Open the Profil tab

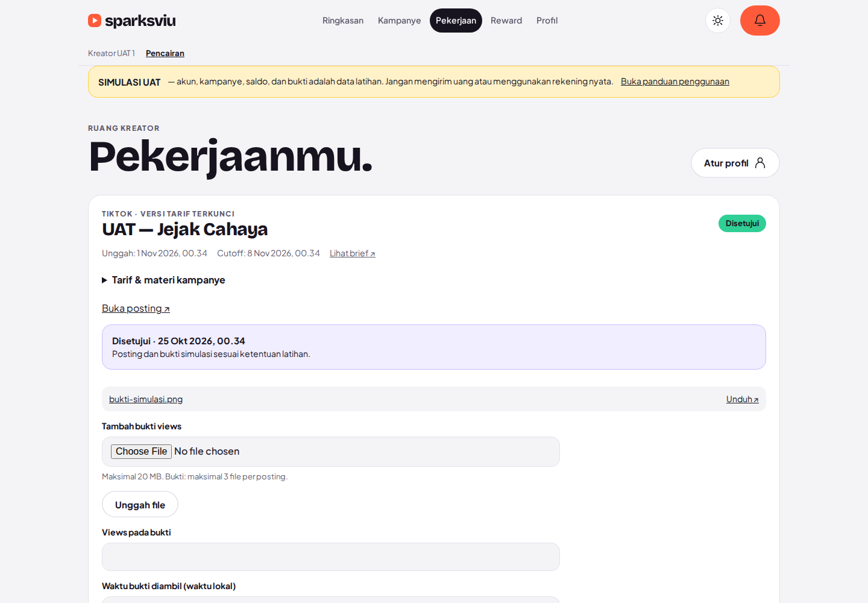click(547, 21)
